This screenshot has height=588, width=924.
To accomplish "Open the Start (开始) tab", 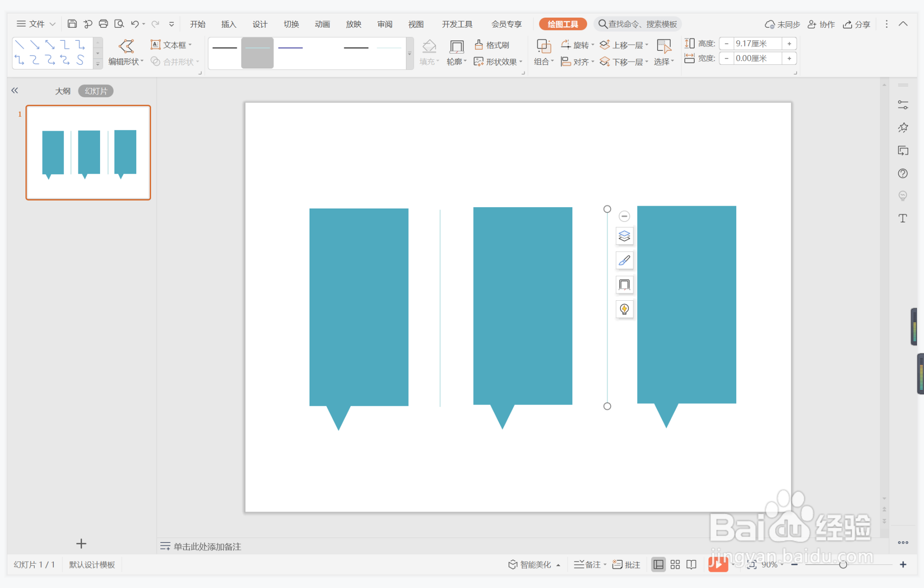I will click(198, 24).
